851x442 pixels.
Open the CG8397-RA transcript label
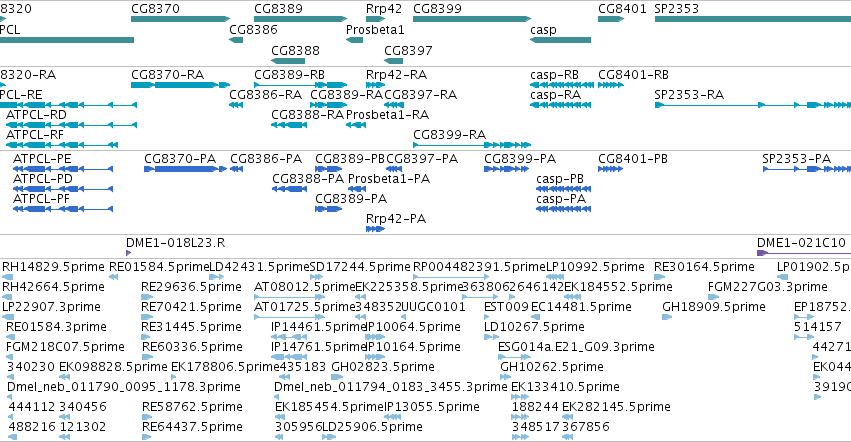pos(421,94)
